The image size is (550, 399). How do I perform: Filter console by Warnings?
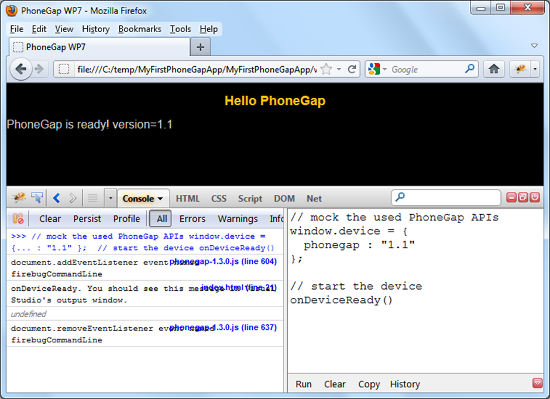pos(237,218)
